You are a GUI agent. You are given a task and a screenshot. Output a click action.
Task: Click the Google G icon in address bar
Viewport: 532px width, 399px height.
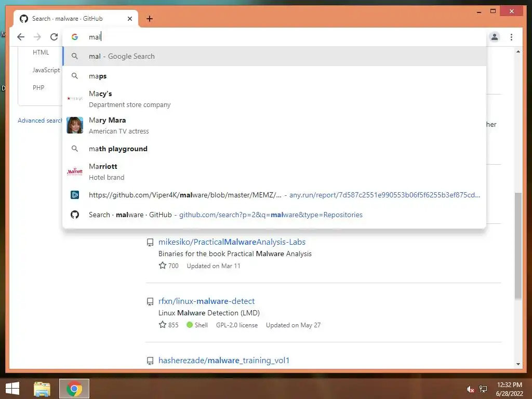pyautogui.click(x=75, y=37)
